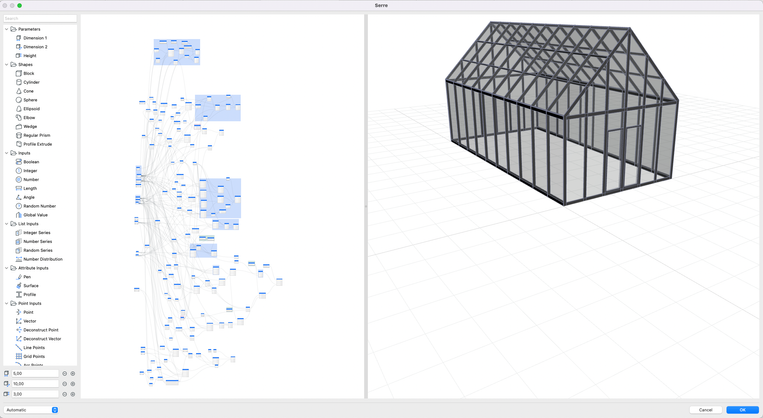Click the Deconstruct Point icon

coord(18,330)
